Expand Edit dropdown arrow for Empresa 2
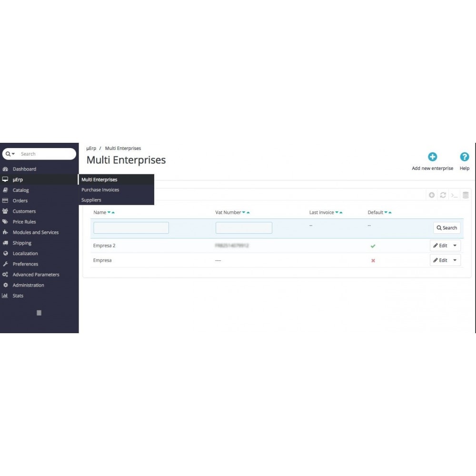Screen dimensions: 476x476 pos(455,246)
